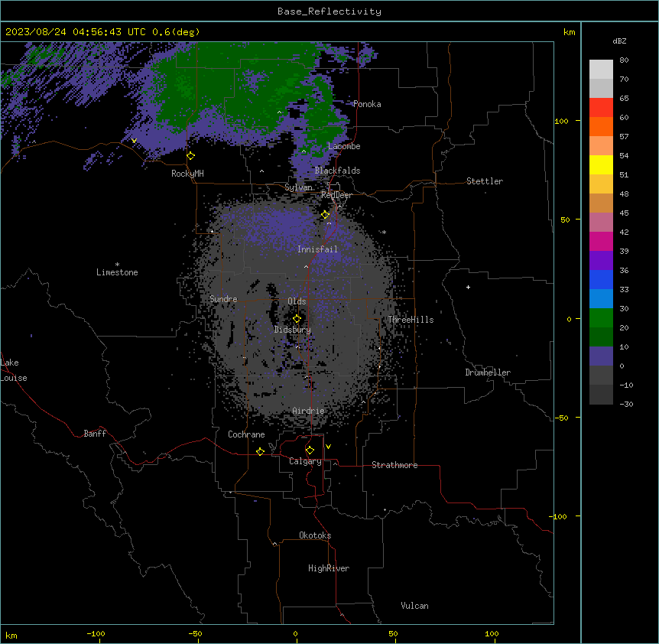Click the Lake Louise label

point(14,370)
